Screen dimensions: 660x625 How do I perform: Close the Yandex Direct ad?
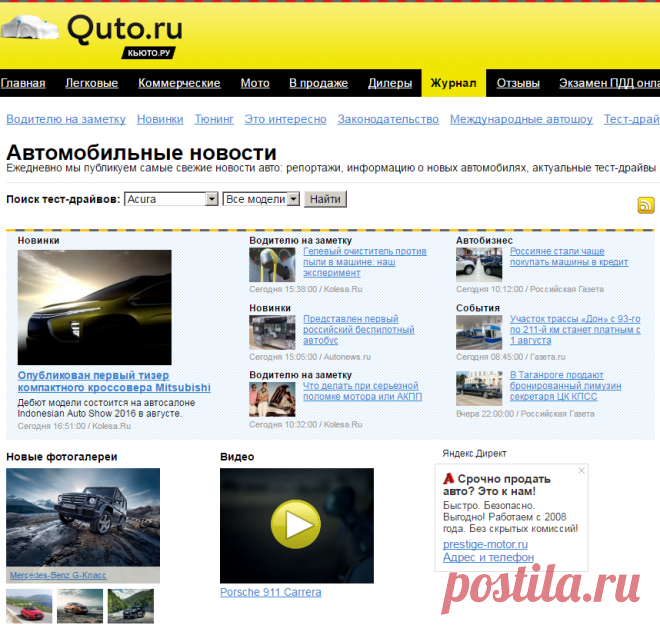[581, 471]
